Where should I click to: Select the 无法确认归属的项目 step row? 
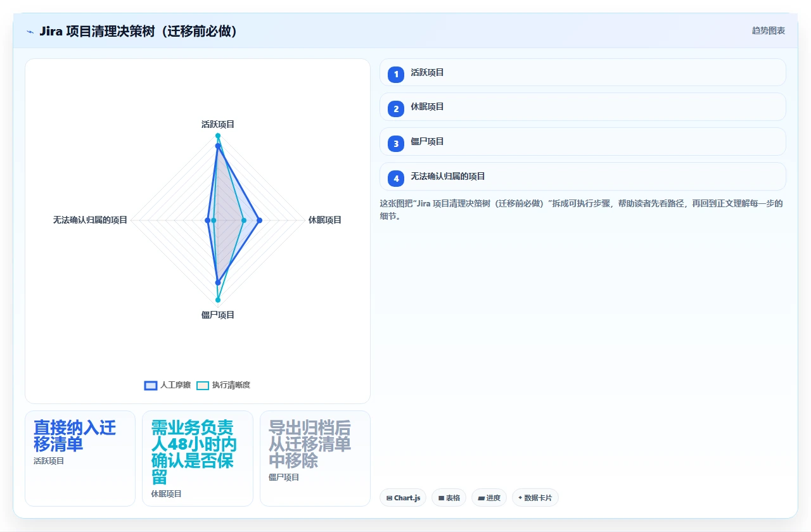point(582,176)
